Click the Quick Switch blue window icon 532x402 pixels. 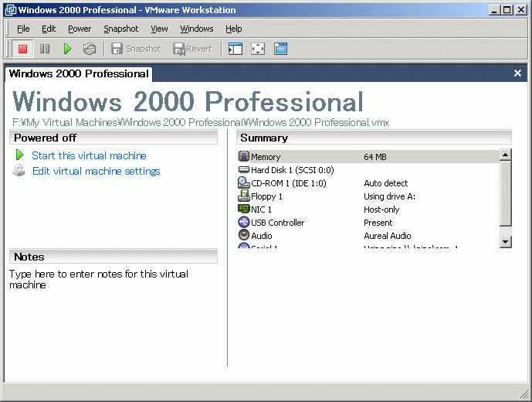[x=280, y=49]
